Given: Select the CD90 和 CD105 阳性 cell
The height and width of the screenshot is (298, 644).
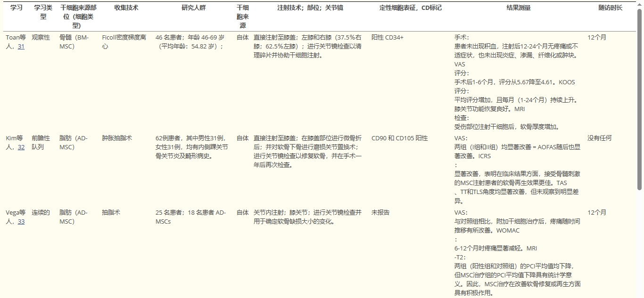Looking at the screenshot, I should point(399,138).
